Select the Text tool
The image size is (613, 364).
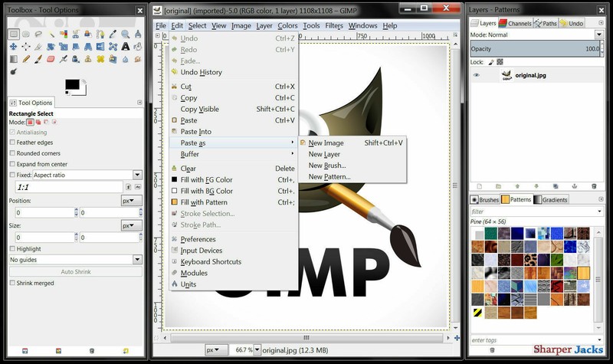pyautogui.click(x=126, y=47)
